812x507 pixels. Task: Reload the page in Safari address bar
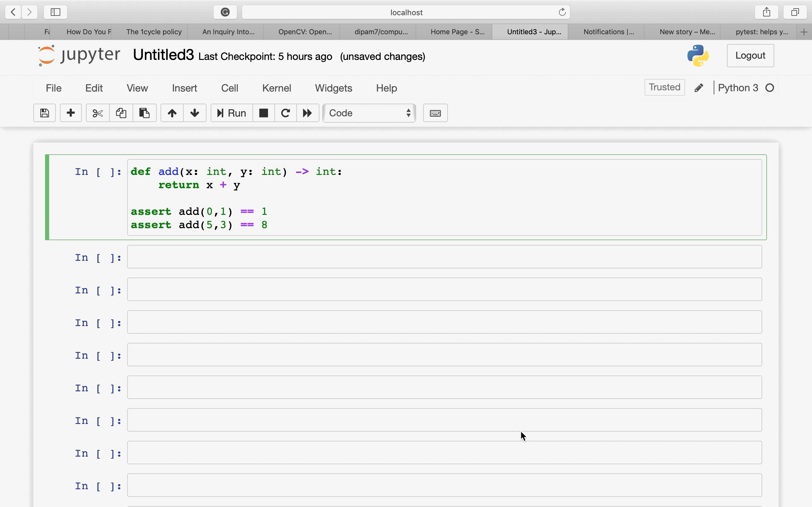point(561,12)
